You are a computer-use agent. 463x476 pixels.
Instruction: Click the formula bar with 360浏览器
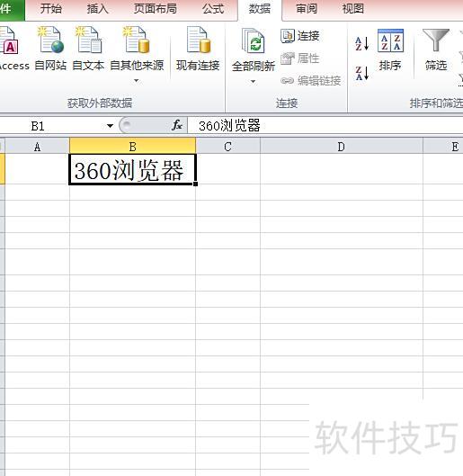(x=325, y=125)
